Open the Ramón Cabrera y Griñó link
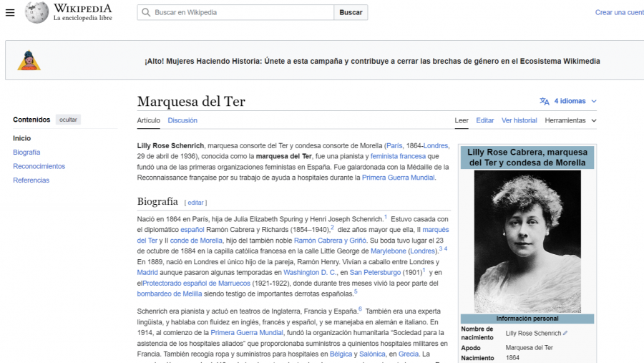 330,241
